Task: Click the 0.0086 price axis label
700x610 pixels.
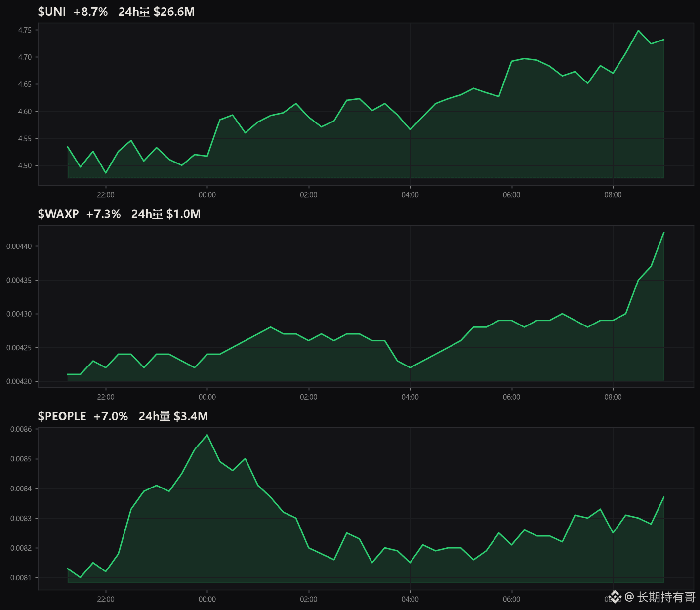Action: click(x=21, y=429)
